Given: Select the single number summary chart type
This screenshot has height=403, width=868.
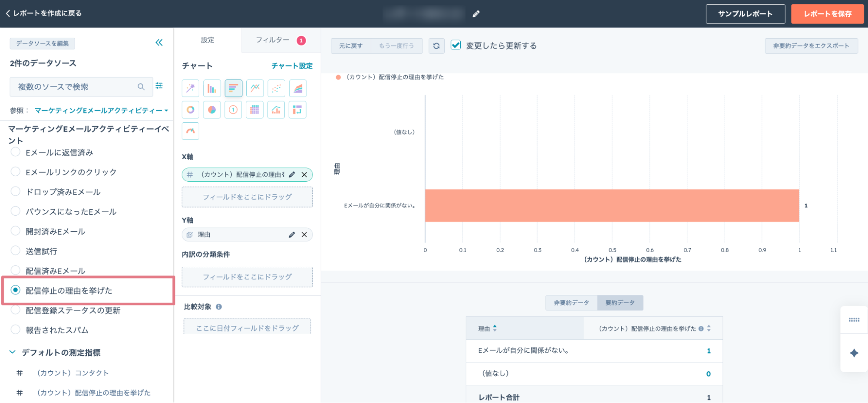Looking at the screenshot, I should pos(233,110).
